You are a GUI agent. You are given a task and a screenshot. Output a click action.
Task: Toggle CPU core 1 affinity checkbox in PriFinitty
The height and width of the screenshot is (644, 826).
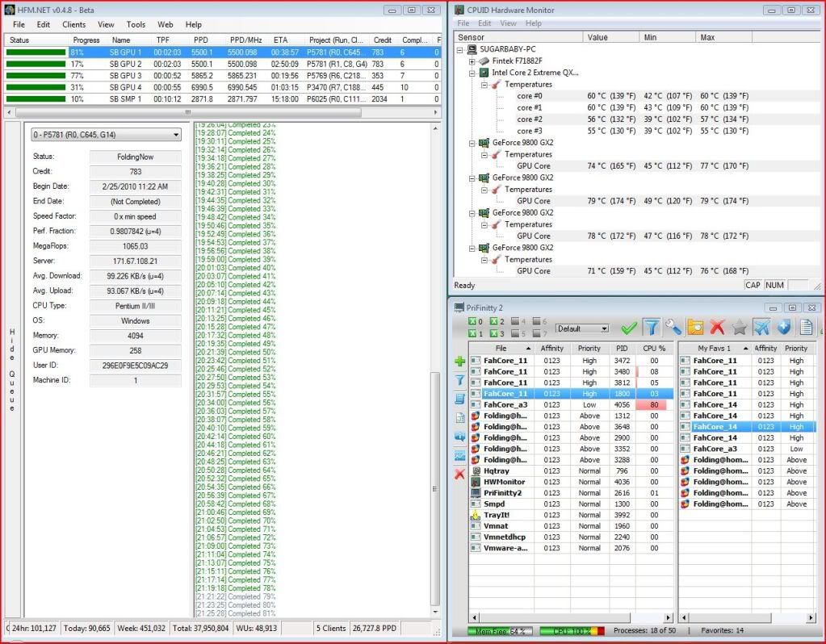tap(472, 333)
